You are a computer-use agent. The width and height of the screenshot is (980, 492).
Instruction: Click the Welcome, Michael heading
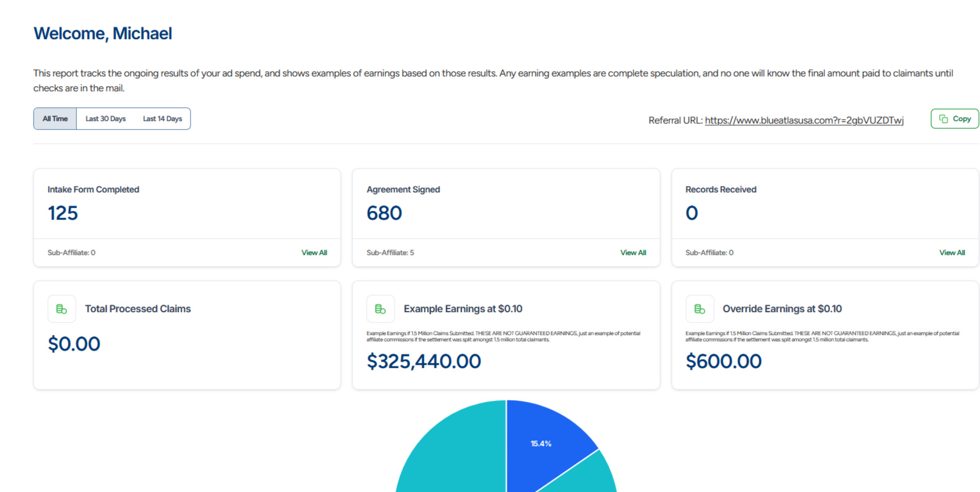coord(103,34)
